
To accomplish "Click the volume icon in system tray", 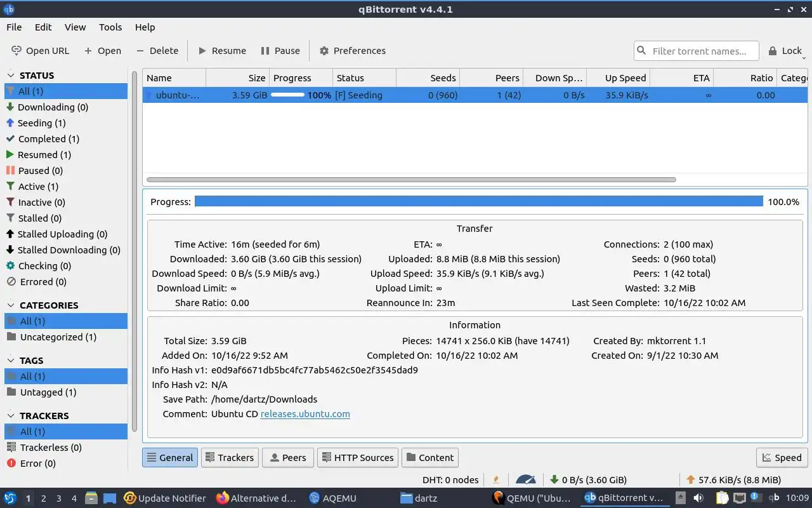I will pyautogui.click(x=700, y=498).
